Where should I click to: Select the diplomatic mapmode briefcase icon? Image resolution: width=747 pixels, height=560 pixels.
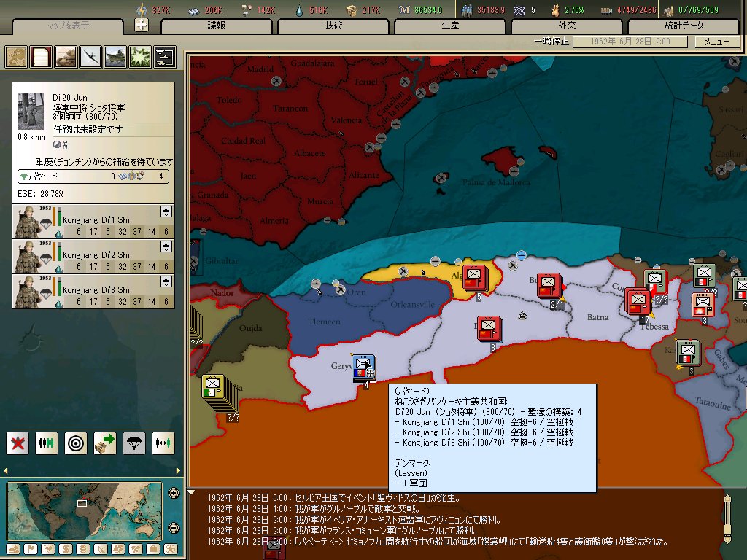[153, 550]
